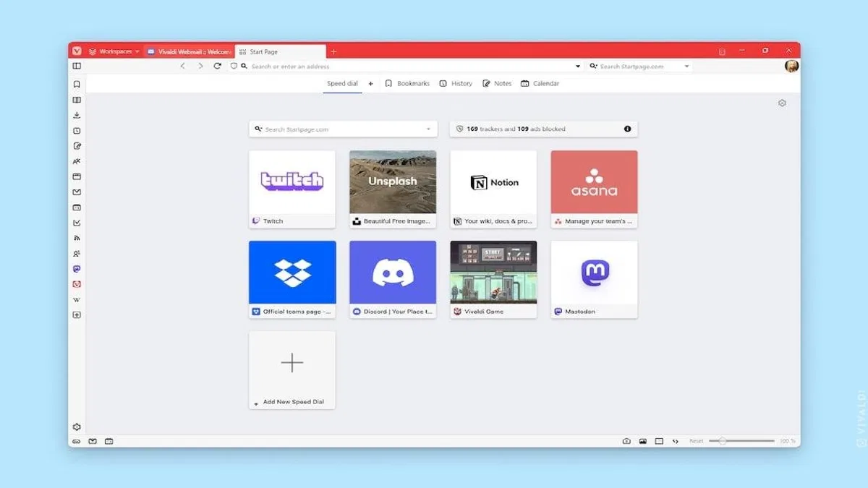Viewport: 868px width, 488px height.
Task: Open a new tab with the plus button
Action: [x=333, y=51]
